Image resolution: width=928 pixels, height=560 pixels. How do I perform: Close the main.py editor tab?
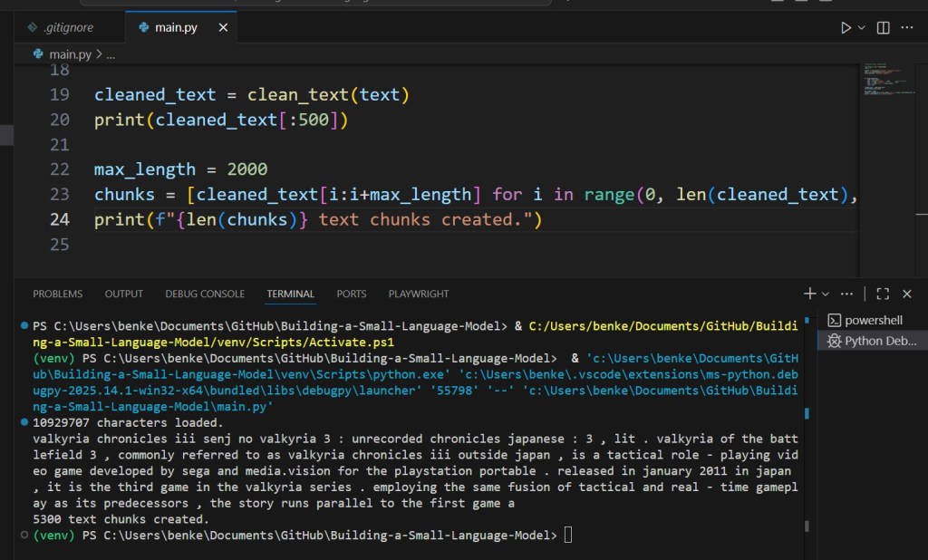point(223,27)
